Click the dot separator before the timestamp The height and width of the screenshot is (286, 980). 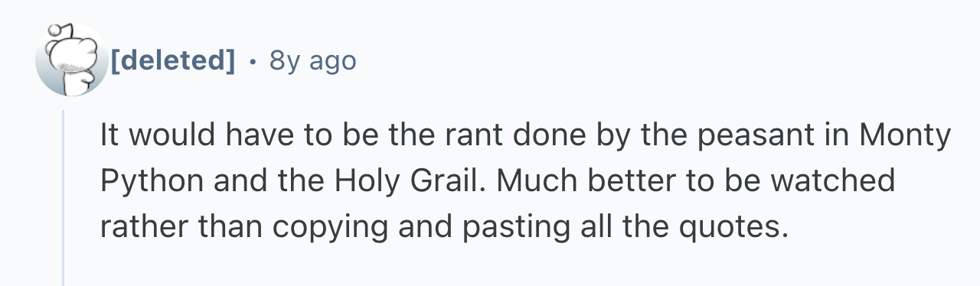pos(252,60)
